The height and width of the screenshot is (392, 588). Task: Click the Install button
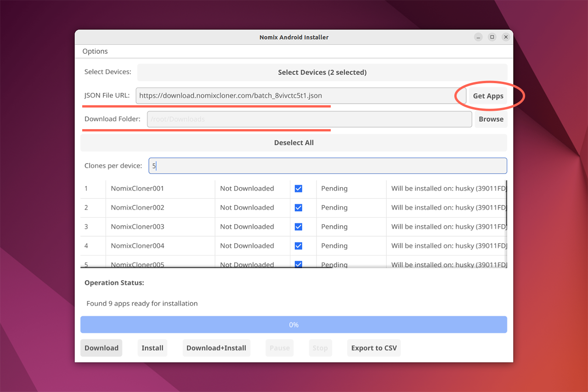pyautogui.click(x=153, y=348)
